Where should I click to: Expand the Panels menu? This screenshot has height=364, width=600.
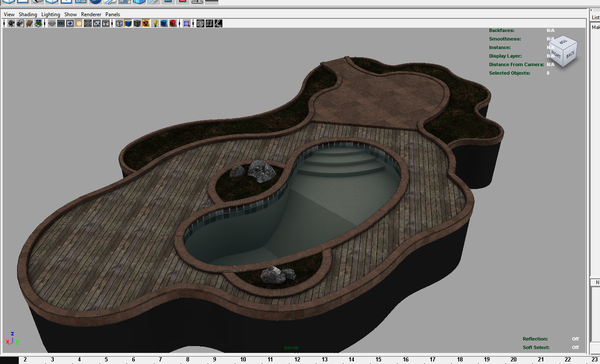[113, 15]
